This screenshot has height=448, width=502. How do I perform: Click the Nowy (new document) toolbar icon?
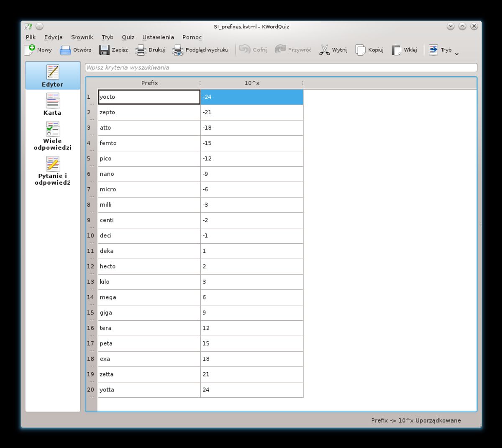30,50
